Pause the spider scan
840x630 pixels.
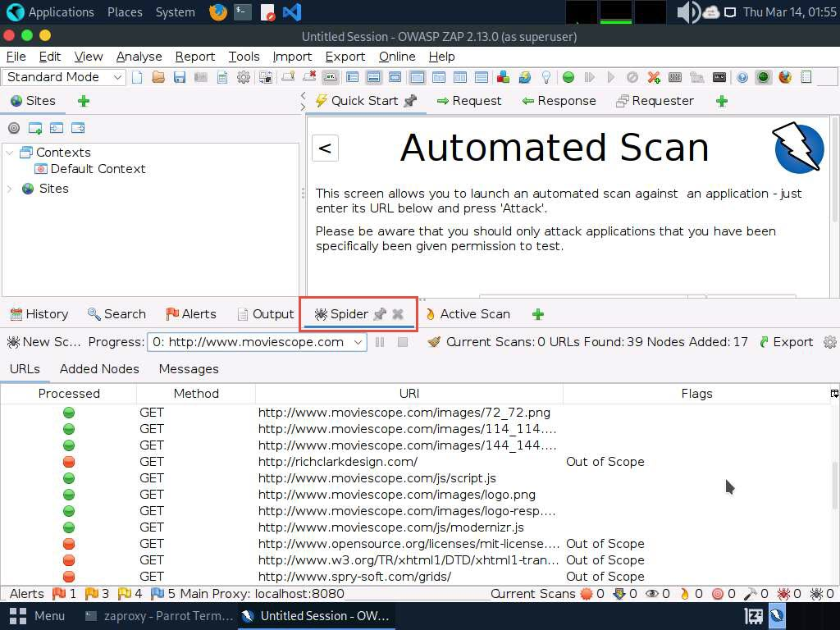(380, 342)
